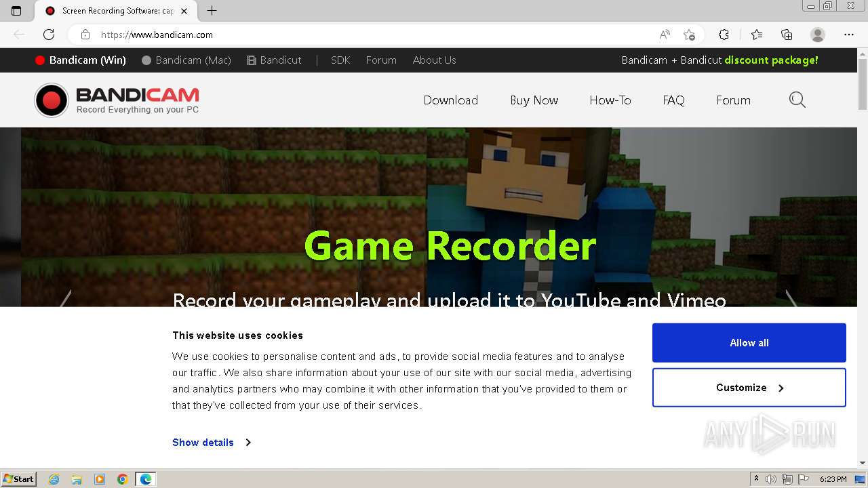Screen dimensions: 868x488
Task: Click network icon in system tray
Action: pos(787,479)
